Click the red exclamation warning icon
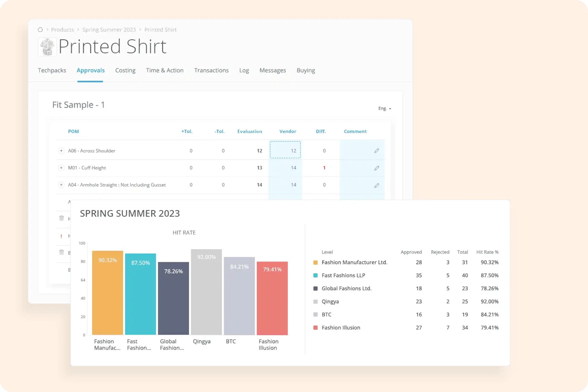 tap(61, 236)
